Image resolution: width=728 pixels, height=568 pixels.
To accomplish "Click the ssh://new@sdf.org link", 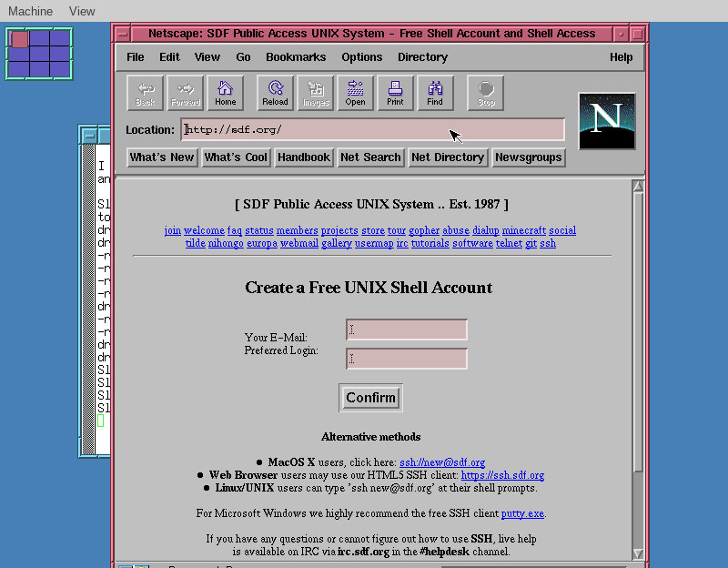I will pyautogui.click(x=442, y=462).
